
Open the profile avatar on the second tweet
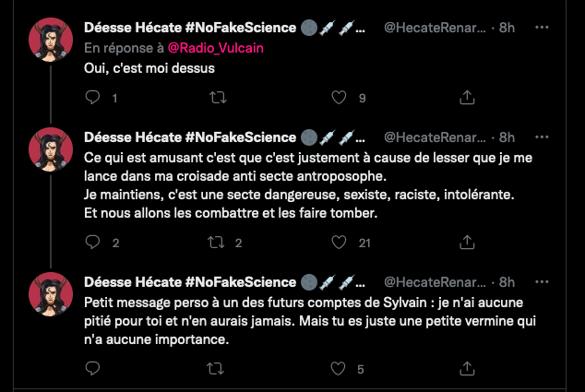(x=50, y=148)
